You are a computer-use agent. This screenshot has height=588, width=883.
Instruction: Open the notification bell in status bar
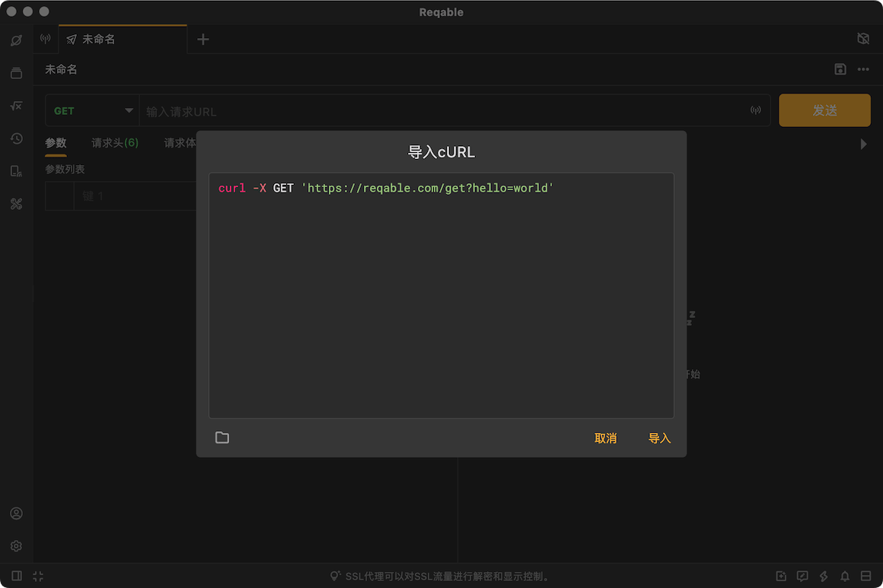pyautogui.click(x=845, y=576)
